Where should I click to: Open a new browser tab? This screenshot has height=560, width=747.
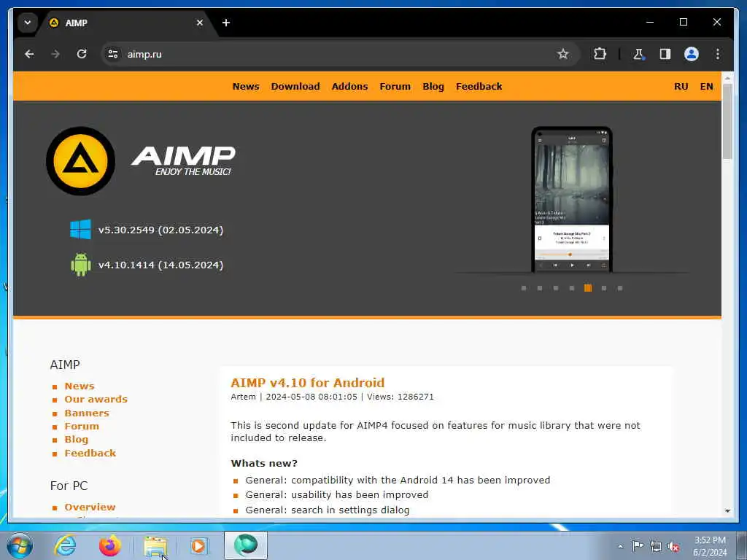click(x=226, y=23)
